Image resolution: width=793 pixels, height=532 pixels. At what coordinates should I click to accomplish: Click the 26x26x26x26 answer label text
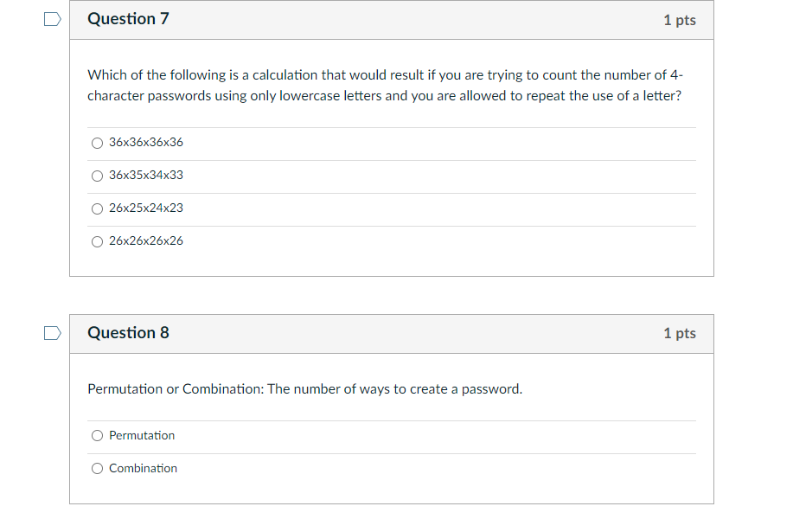[x=144, y=241]
